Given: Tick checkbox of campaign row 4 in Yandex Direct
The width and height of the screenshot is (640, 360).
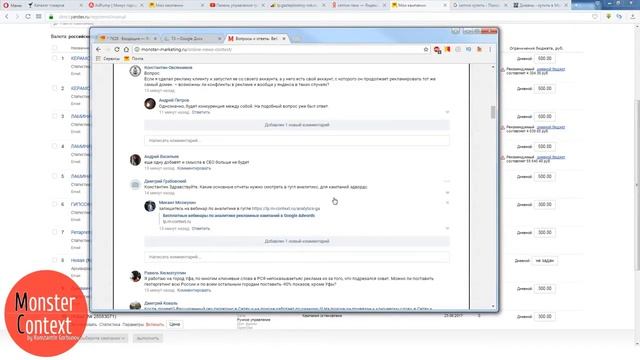Looking at the screenshot, I should pos(55,146).
